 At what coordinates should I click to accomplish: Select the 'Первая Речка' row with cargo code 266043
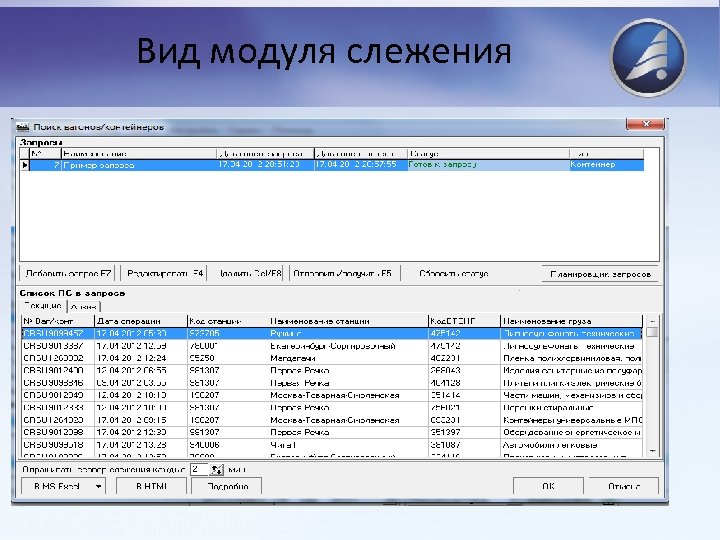332,371
